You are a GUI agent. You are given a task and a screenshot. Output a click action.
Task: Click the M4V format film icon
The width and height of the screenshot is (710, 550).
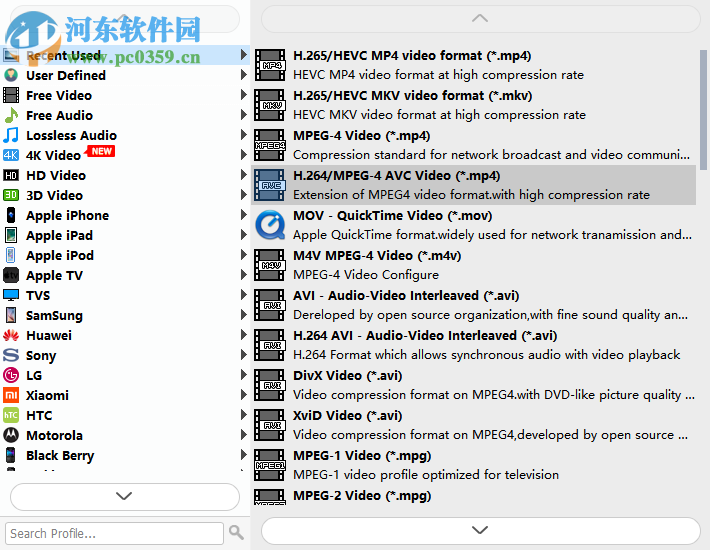270,265
